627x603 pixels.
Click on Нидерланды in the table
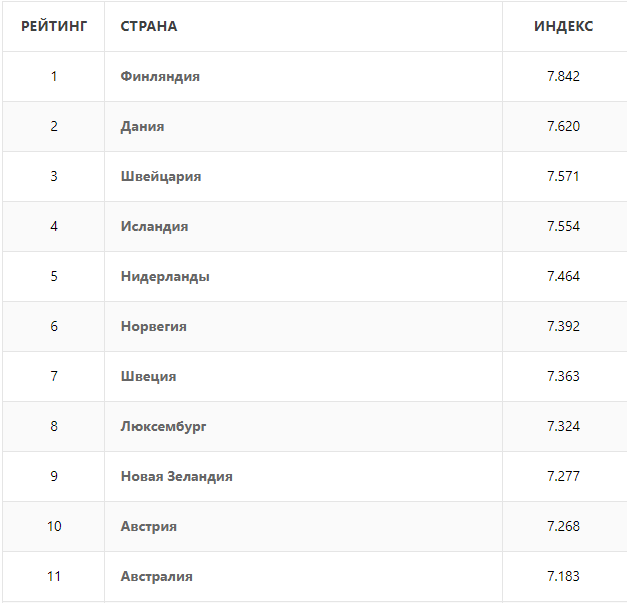coord(165,276)
